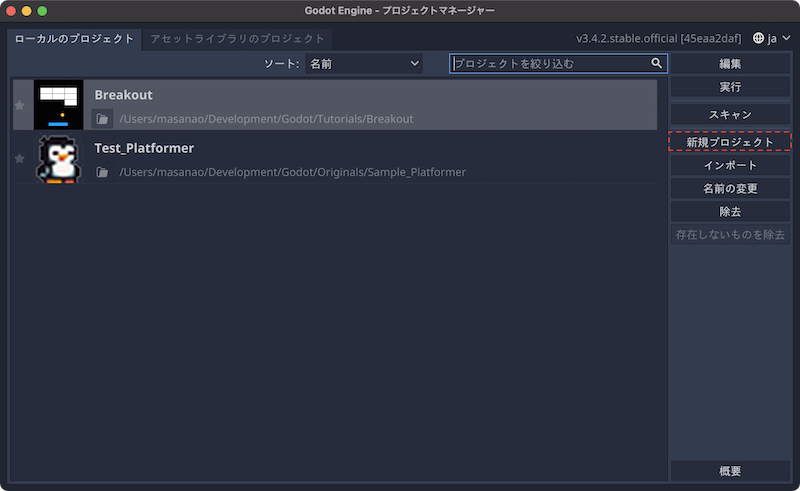
Task: Toggle favorite star for Test_Platformer project
Action: [19, 160]
